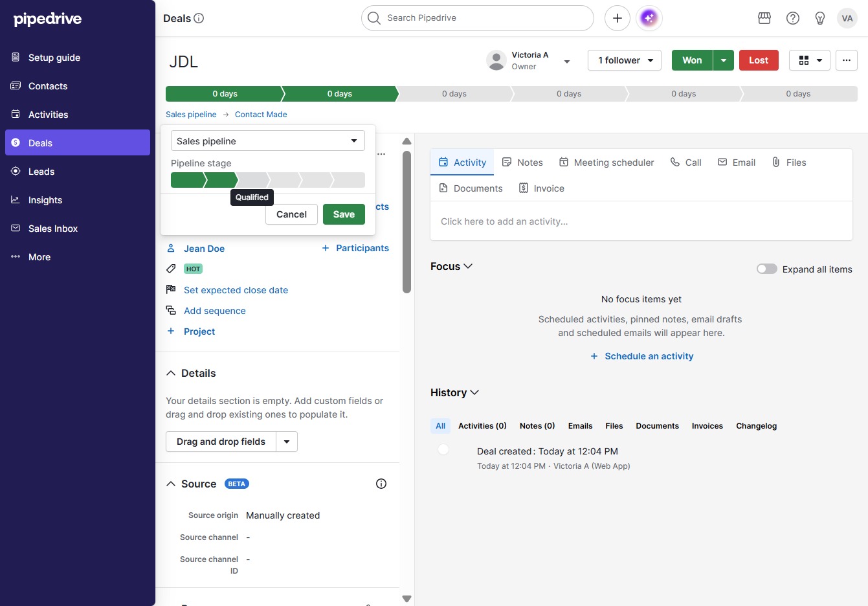Go to Contacts in the sidebar
Viewport: 868px width, 606px height.
click(78, 86)
